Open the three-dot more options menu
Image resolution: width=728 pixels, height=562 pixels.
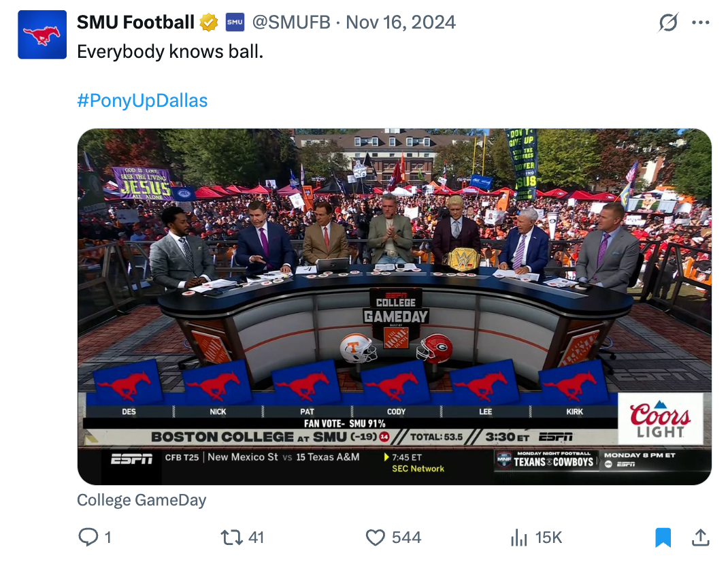pos(700,22)
